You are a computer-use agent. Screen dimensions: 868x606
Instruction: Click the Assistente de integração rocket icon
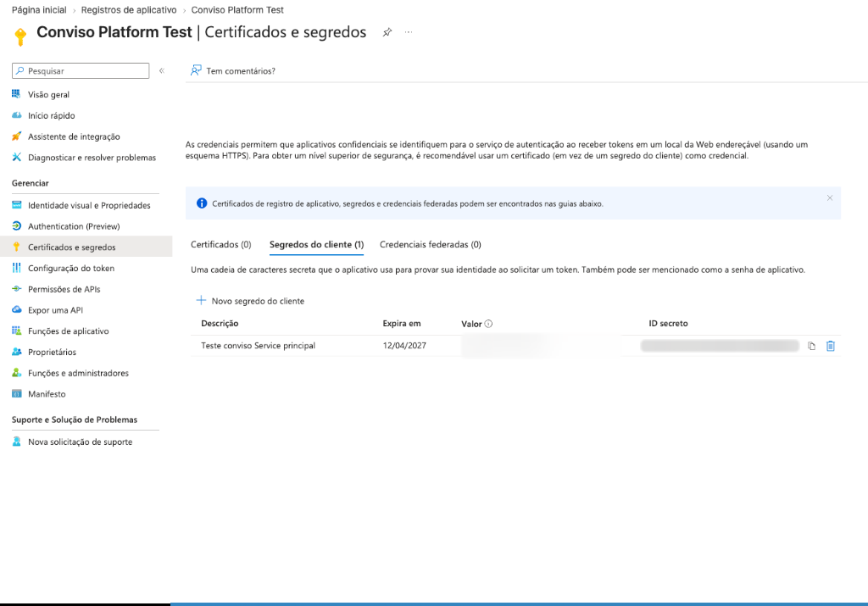(17, 136)
